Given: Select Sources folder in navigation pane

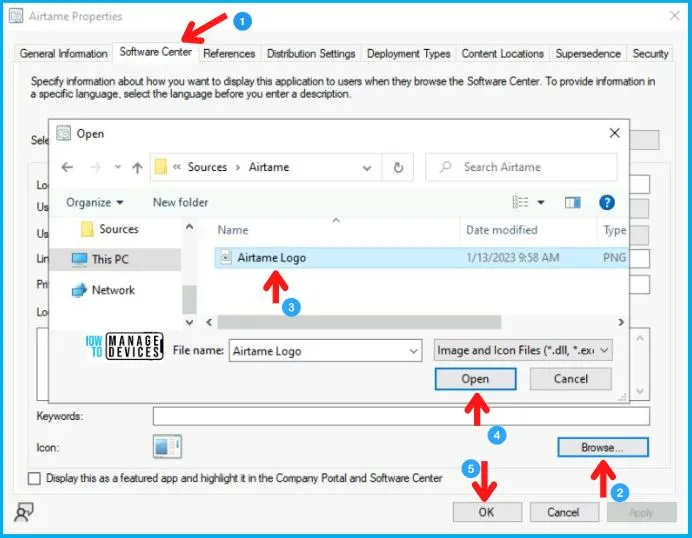Looking at the screenshot, I should coord(110,229).
